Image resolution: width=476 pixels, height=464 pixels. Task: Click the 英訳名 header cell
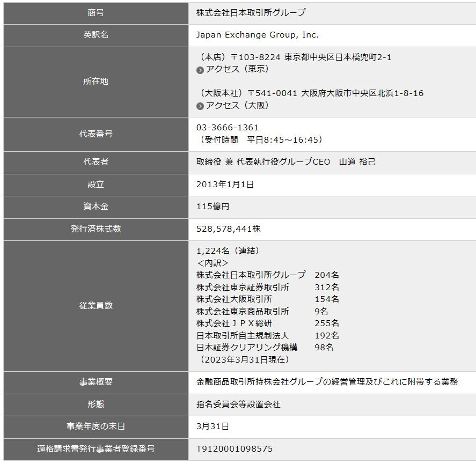(96, 35)
